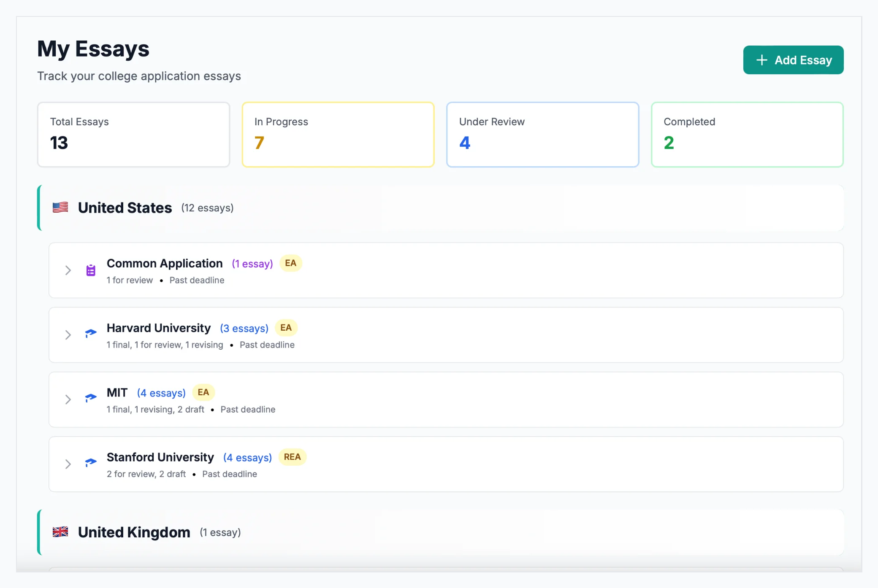Click the REA badge next to Stanford University
878x588 pixels.
[293, 457]
